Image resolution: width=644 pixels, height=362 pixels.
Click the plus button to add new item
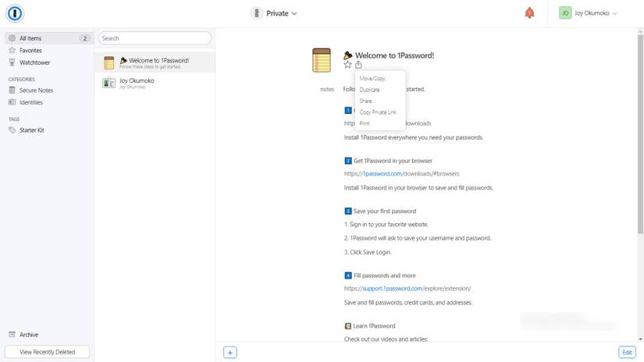(230, 353)
